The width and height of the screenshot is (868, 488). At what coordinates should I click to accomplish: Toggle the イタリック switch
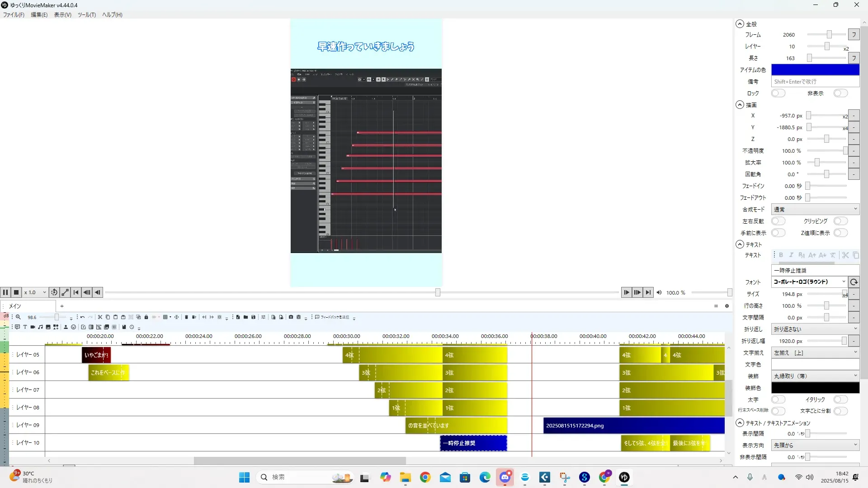tap(840, 399)
